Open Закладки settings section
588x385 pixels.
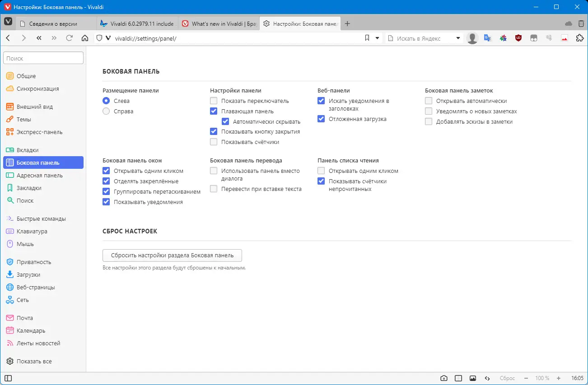(x=43, y=188)
